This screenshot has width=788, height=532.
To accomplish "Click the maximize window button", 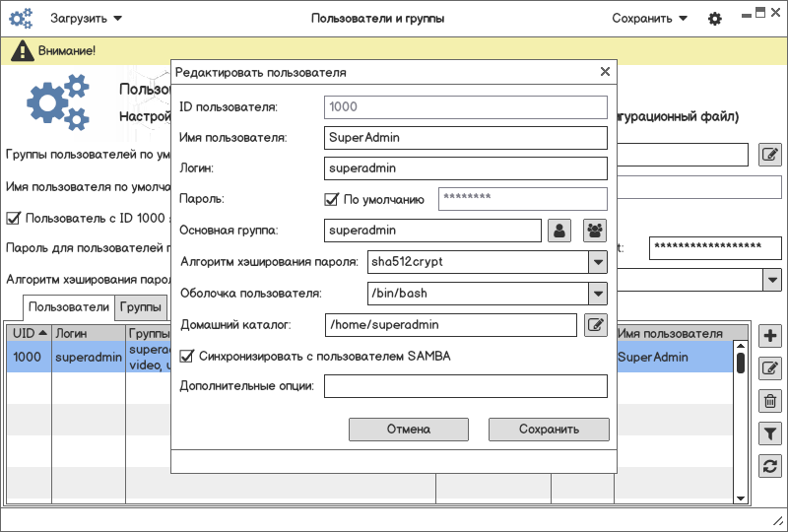I will [760, 13].
